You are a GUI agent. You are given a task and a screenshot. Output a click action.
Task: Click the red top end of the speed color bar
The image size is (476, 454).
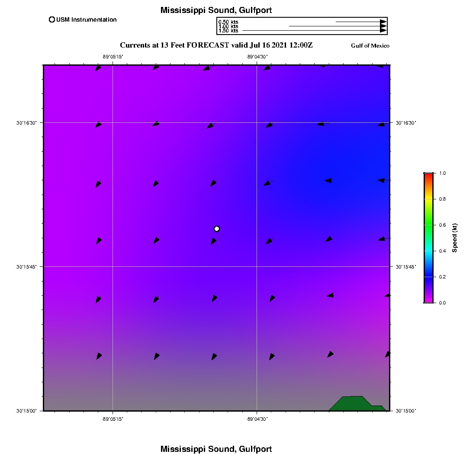pos(428,176)
